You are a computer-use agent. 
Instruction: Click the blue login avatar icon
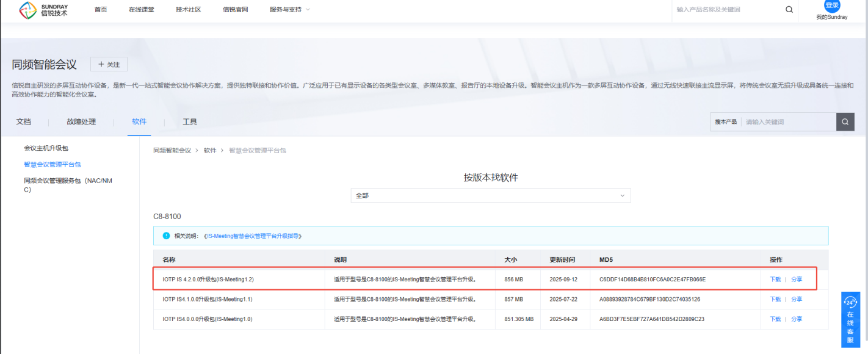832,5
